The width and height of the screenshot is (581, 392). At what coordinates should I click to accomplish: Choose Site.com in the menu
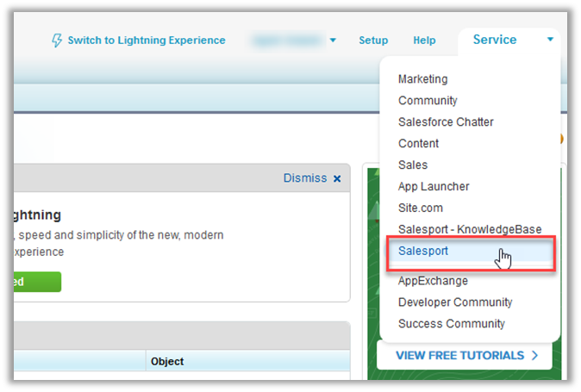pyautogui.click(x=421, y=208)
